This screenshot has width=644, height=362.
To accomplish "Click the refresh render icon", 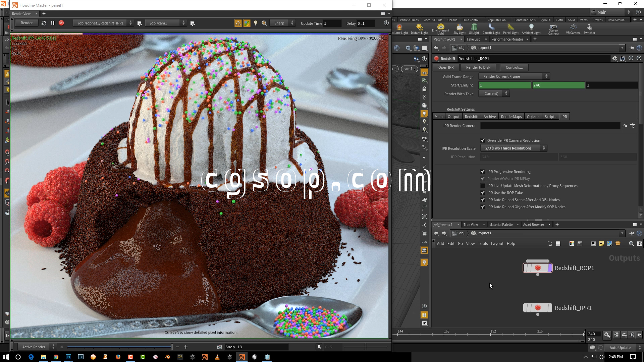I will click(44, 23).
